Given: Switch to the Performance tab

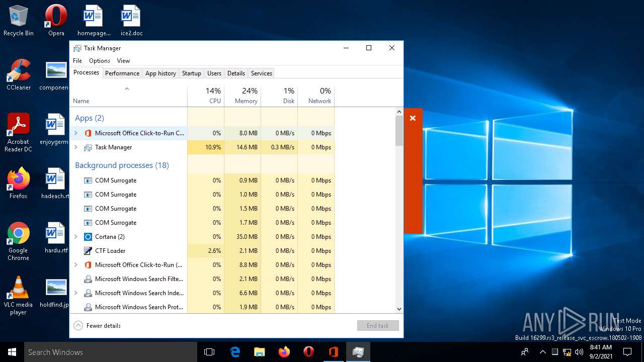Looking at the screenshot, I should click(122, 73).
